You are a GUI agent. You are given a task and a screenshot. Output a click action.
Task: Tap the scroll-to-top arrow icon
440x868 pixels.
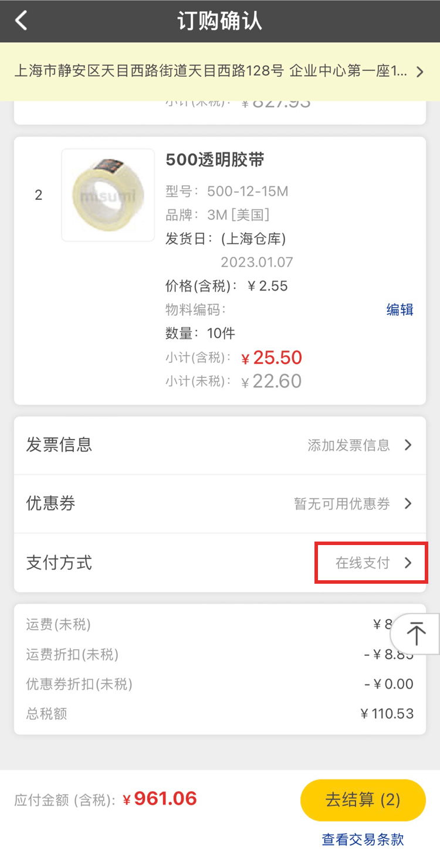click(417, 634)
